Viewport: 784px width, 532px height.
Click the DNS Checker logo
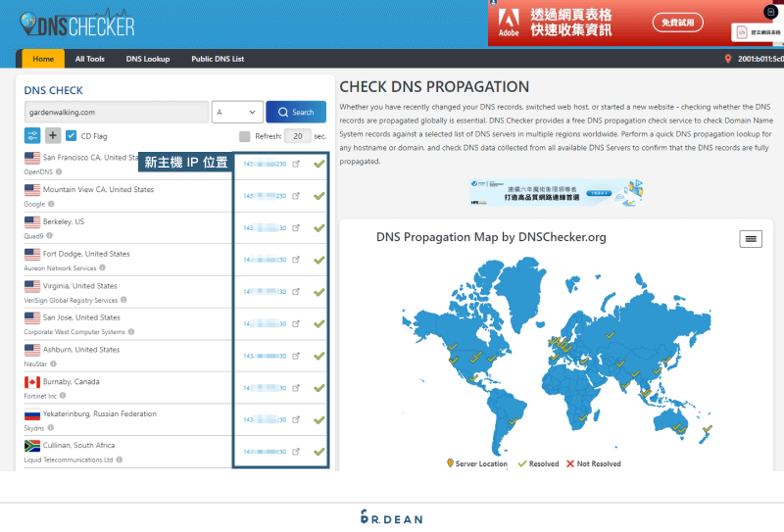[77, 24]
